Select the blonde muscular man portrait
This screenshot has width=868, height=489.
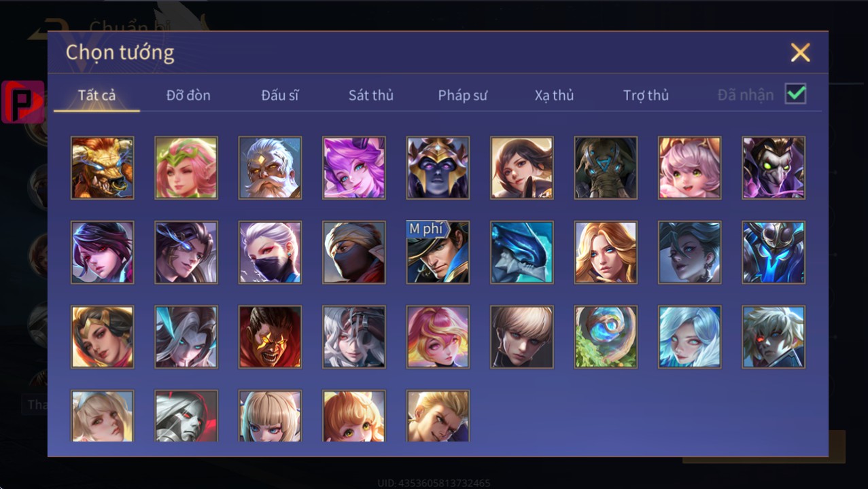pyautogui.click(x=438, y=416)
